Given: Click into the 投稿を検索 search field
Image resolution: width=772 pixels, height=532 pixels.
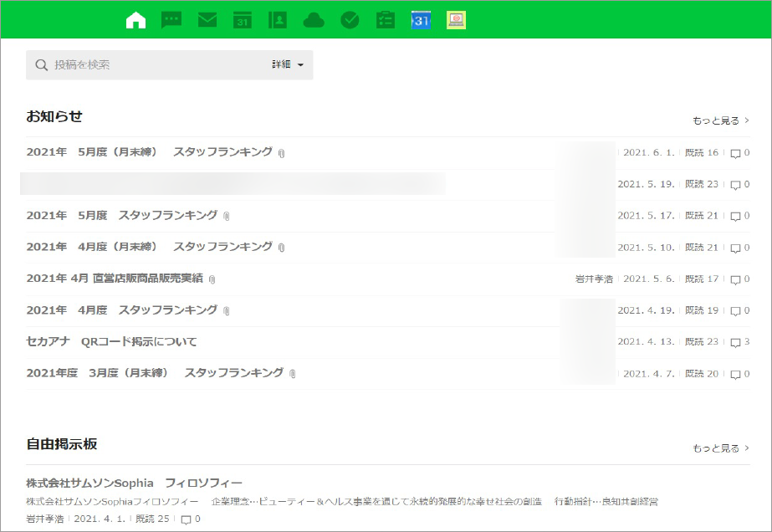Looking at the screenshot, I should (151, 64).
